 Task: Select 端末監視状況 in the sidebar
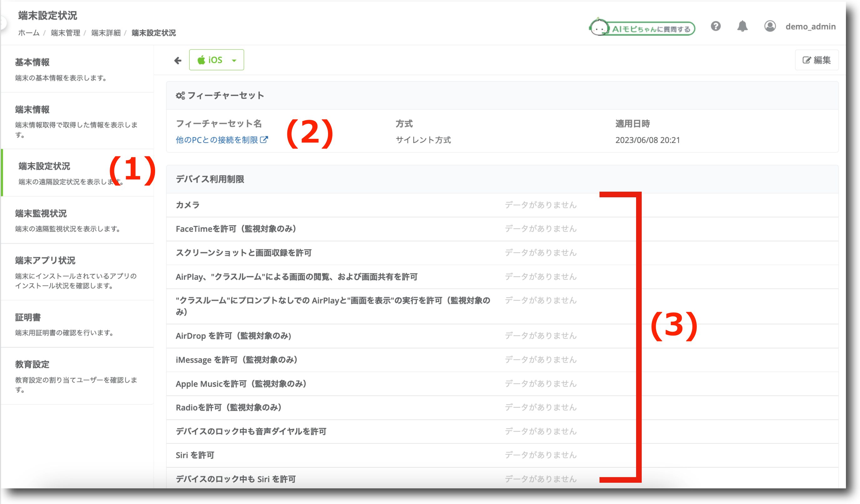pyautogui.click(x=77, y=220)
